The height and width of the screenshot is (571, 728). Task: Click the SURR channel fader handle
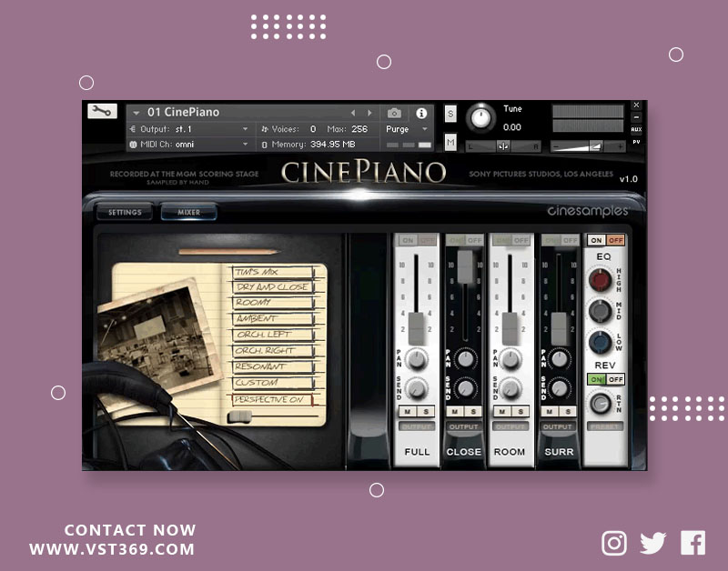(x=559, y=328)
